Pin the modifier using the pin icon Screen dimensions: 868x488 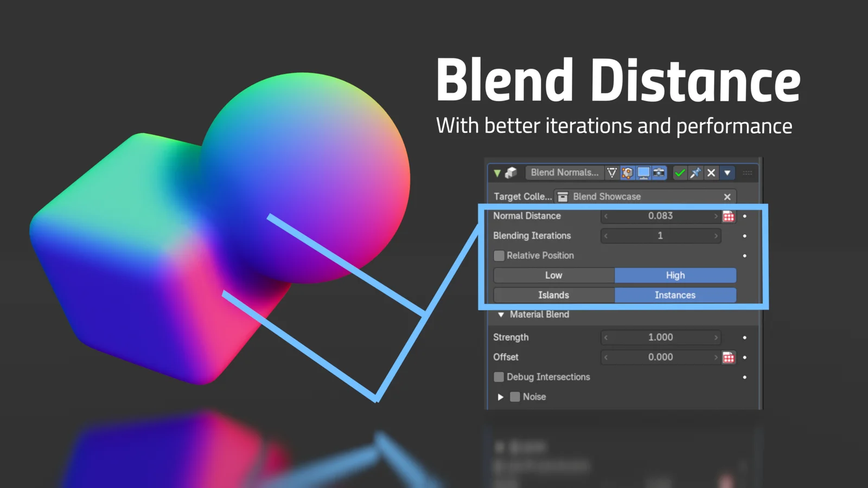tap(696, 172)
